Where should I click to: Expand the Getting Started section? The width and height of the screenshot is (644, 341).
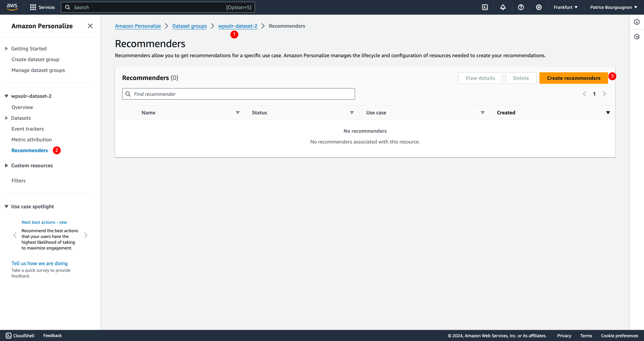click(x=6, y=49)
